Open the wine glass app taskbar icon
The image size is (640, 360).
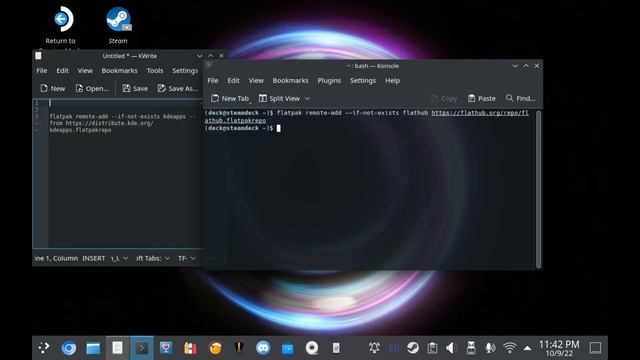pyautogui.click(x=166, y=348)
